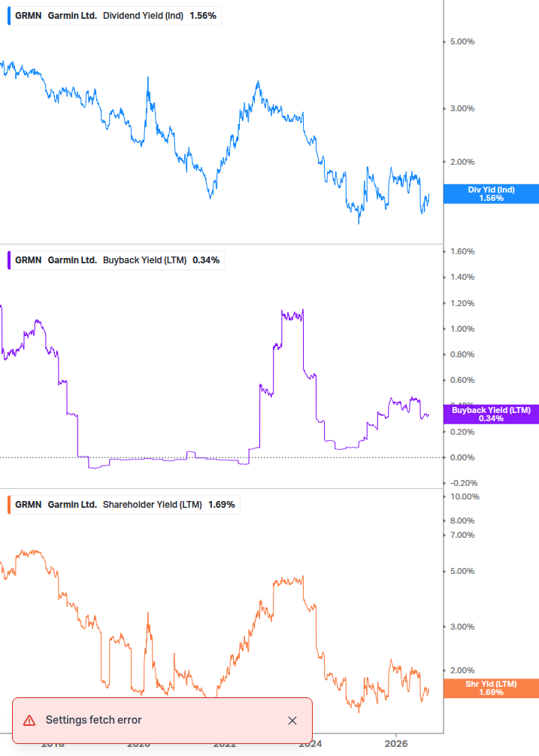Click the blue color bar beside Dividend Yield legend
This screenshot has width=539, height=756.
pos(9,16)
